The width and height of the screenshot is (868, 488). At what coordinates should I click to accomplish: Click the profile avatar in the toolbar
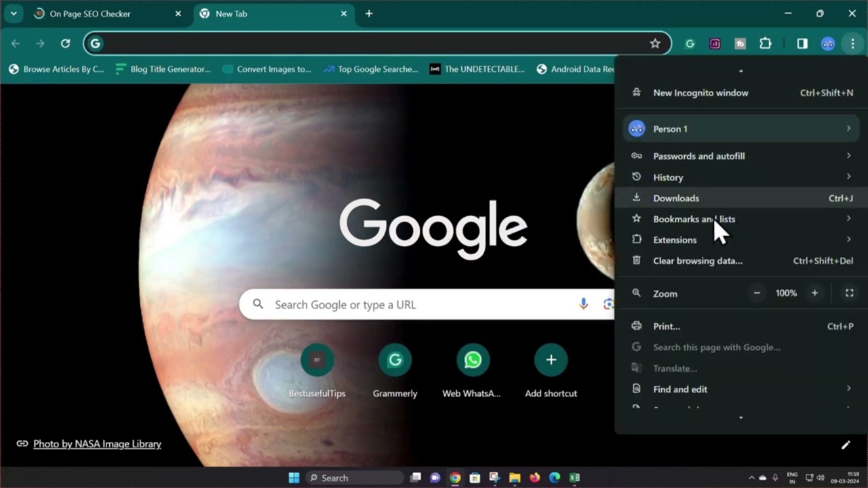pyautogui.click(x=828, y=43)
